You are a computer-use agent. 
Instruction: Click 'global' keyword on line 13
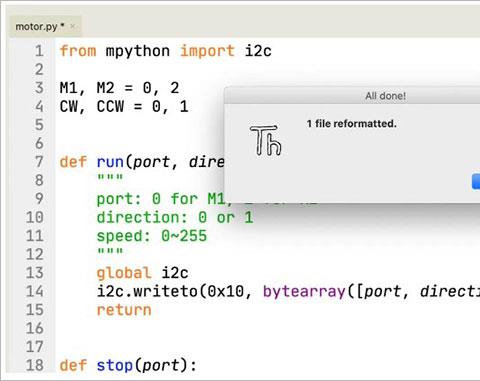[124, 273]
